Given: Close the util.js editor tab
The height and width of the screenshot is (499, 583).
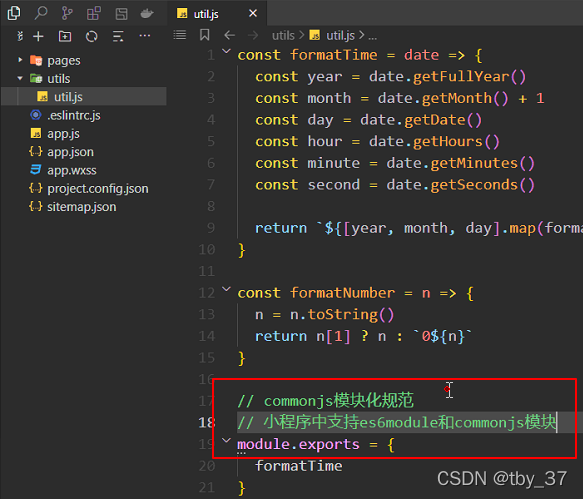Looking at the screenshot, I should click(x=253, y=13).
